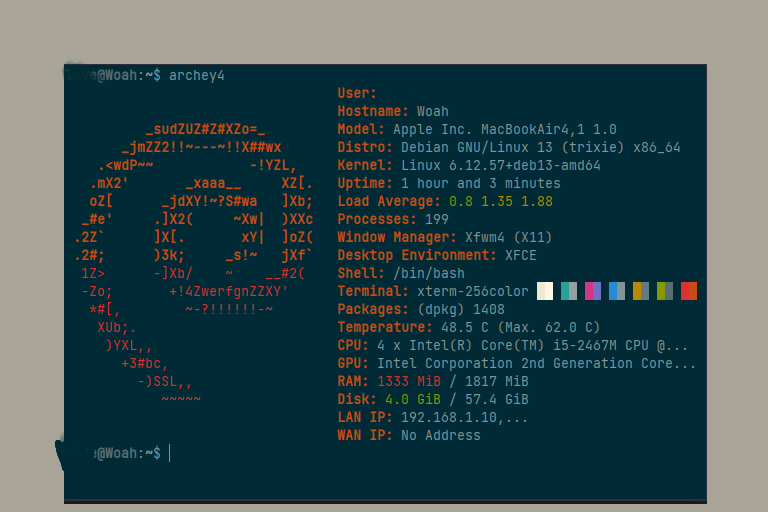The width and height of the screenshot is (768, 512).
Task: Click terminal value 'xterm-256color'
Action: click(473, 292)
